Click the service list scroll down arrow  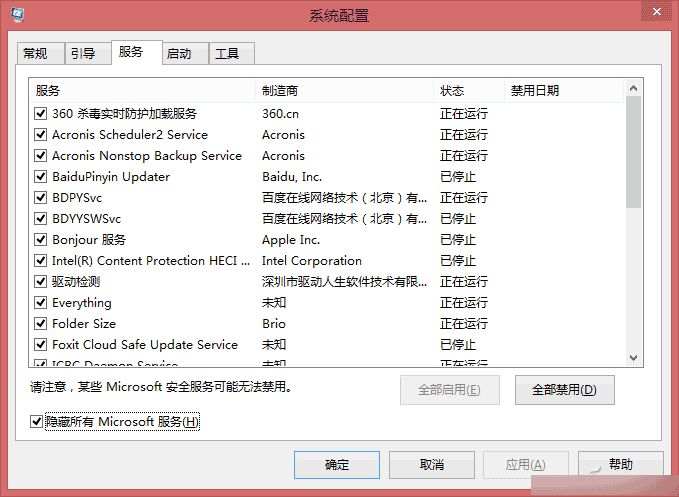[634, 358]
